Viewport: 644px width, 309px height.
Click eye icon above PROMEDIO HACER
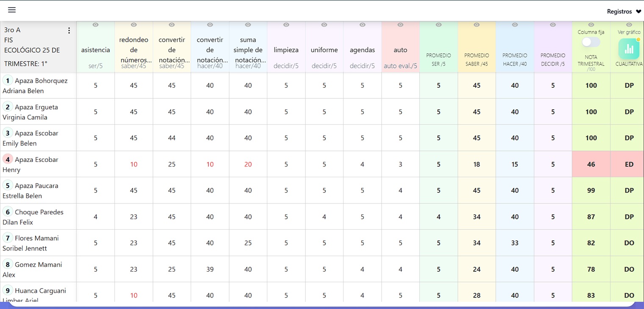(x=515, y=25)
